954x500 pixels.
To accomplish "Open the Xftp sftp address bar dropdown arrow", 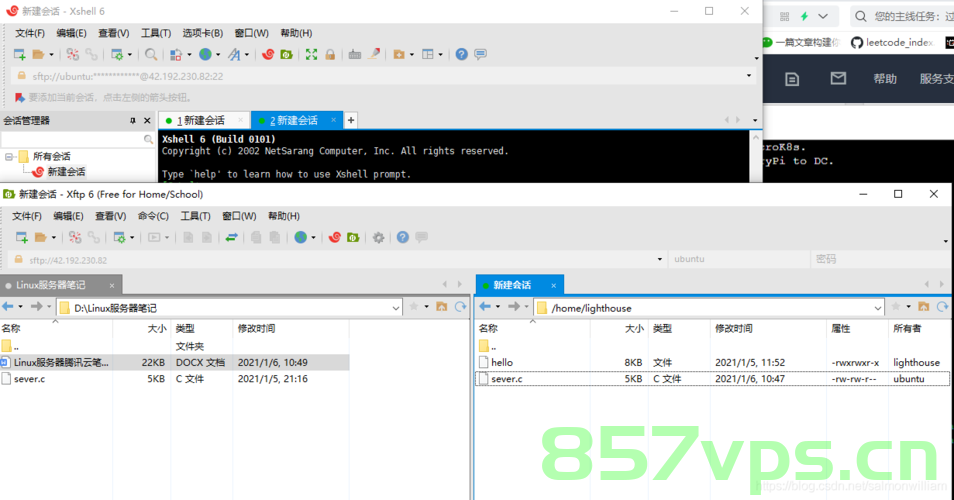I will 660,260.
